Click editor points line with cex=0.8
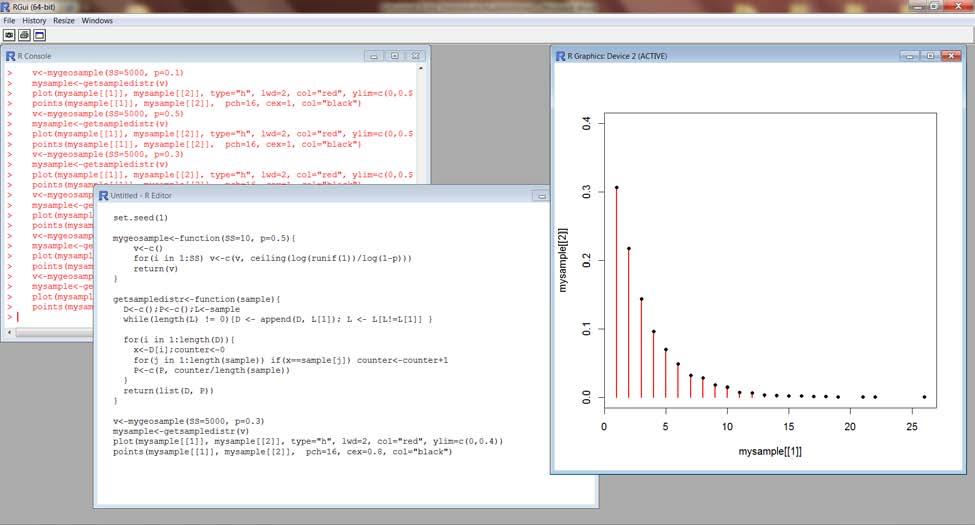The width and height of the screenshot is (975, 525). click(x=282, y=452)
